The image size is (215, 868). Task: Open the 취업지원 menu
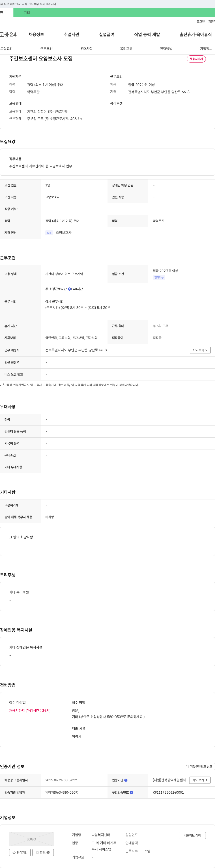pyautogui.click(x=71, y=34)
